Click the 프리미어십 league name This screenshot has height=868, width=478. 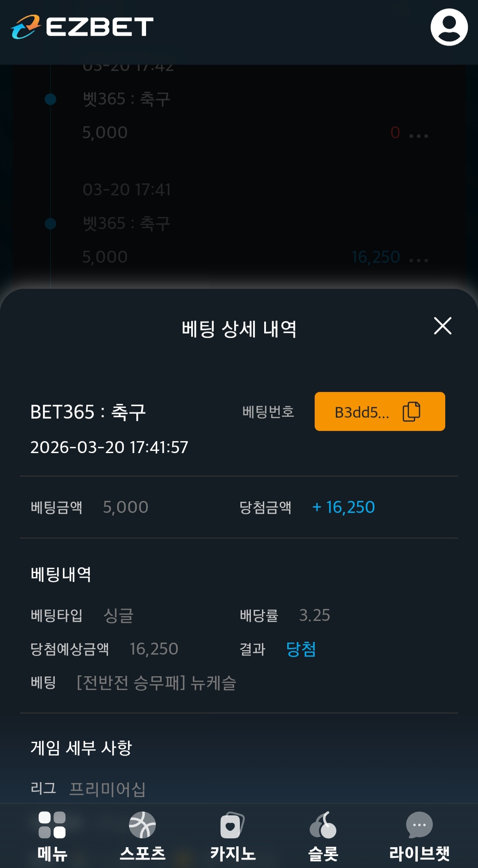pos(108,789)
